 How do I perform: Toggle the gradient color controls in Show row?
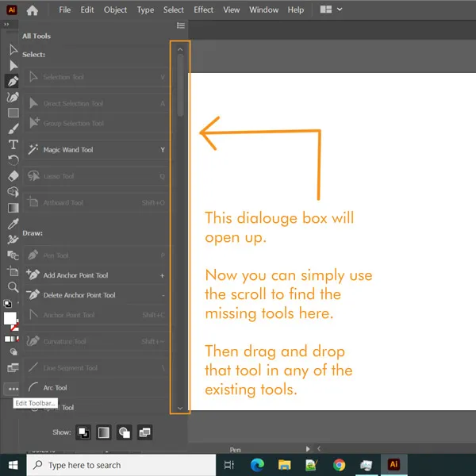104,432
